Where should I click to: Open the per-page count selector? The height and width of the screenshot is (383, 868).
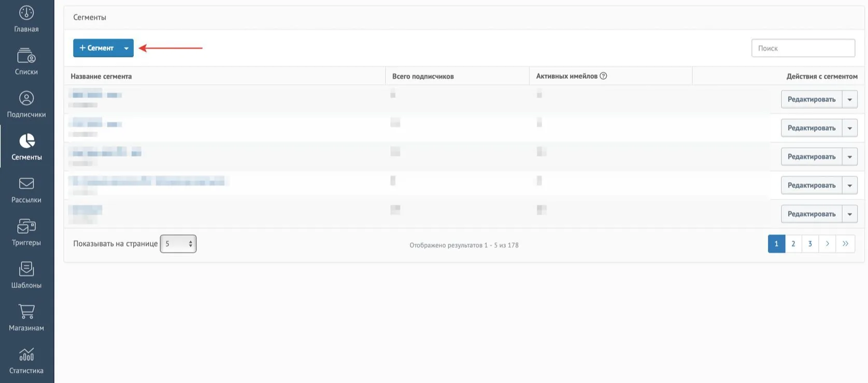[x=178, y=244]
